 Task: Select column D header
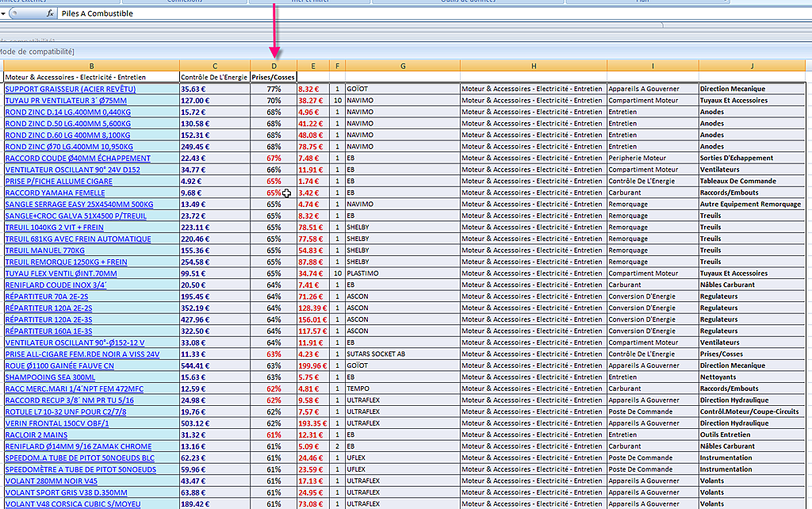point(274,66)
